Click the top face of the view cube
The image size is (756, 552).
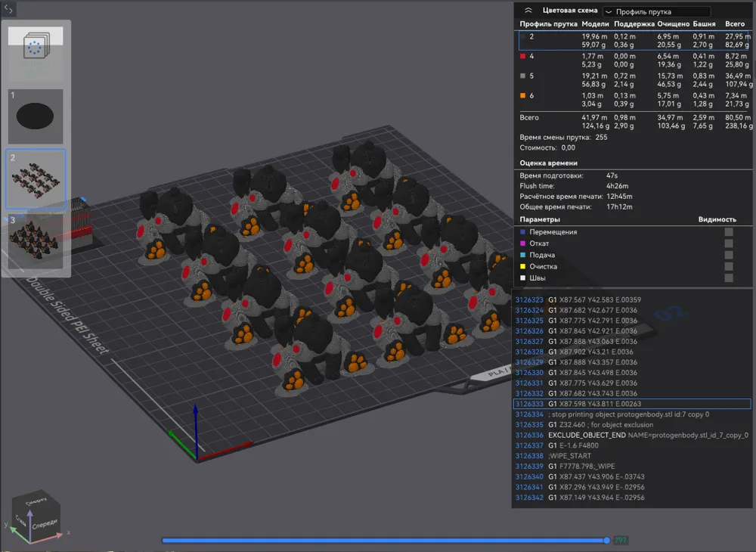pos(36,501)
